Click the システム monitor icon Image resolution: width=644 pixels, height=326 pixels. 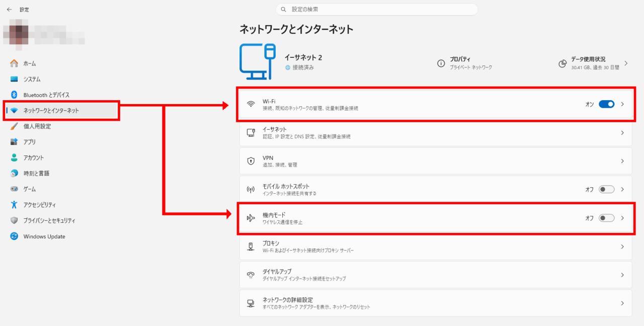pyautogui.click(x=14, y=79)
